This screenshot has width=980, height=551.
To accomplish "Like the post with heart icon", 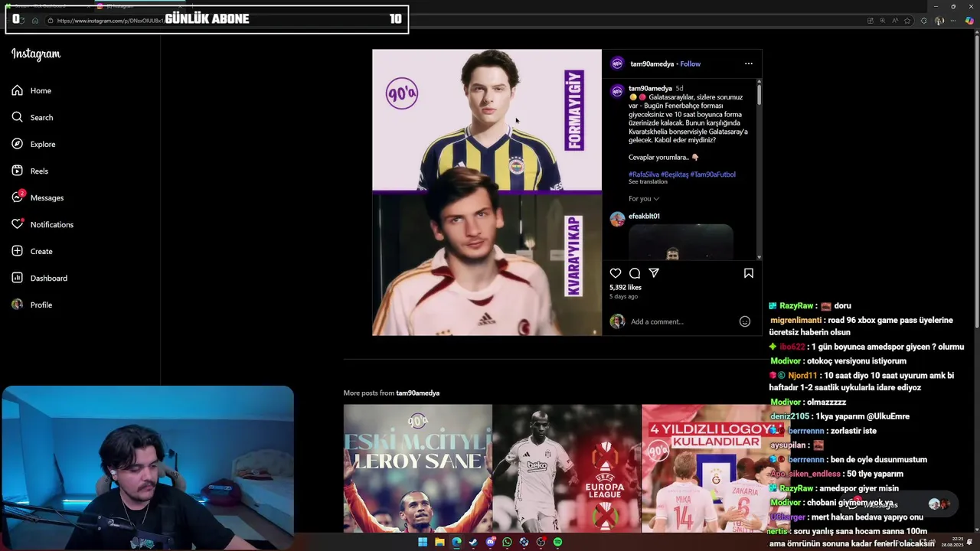I will coord(616,273).
